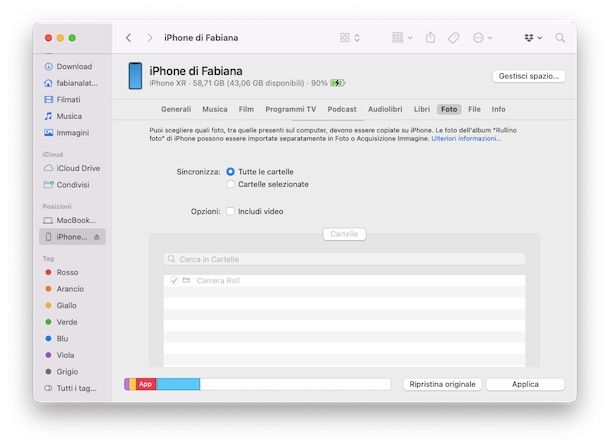Select the Blu blue tag
Image resolution: width=610 pixels, height=446 pixels.
click(57, 339)
